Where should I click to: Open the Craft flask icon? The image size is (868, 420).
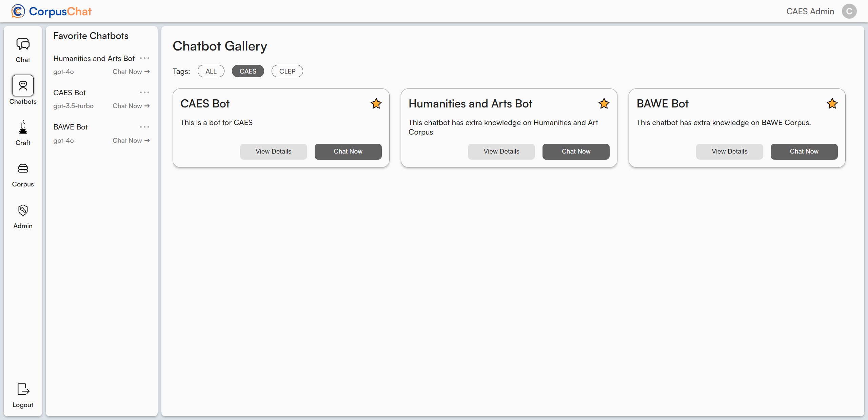point(23,127)
